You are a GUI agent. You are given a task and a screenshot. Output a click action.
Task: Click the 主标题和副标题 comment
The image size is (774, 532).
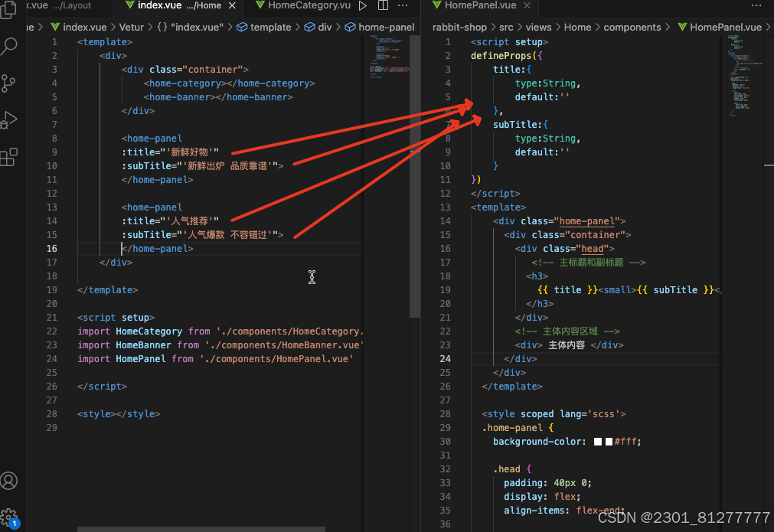[589, 263]
